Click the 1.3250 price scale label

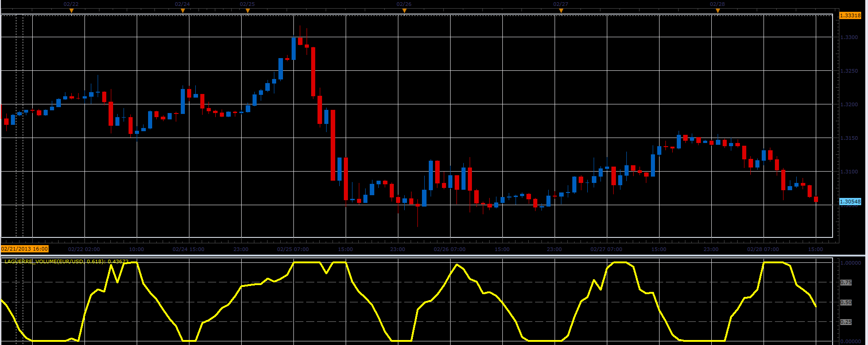pyautogui.click(x=849, y=71)
